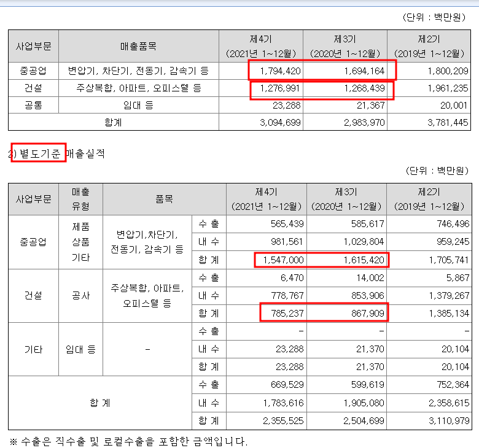Select the 기타 segment cell in lower table
This screenshot has width=479, height=448.
pyautogui.click(x=33, y=349)
